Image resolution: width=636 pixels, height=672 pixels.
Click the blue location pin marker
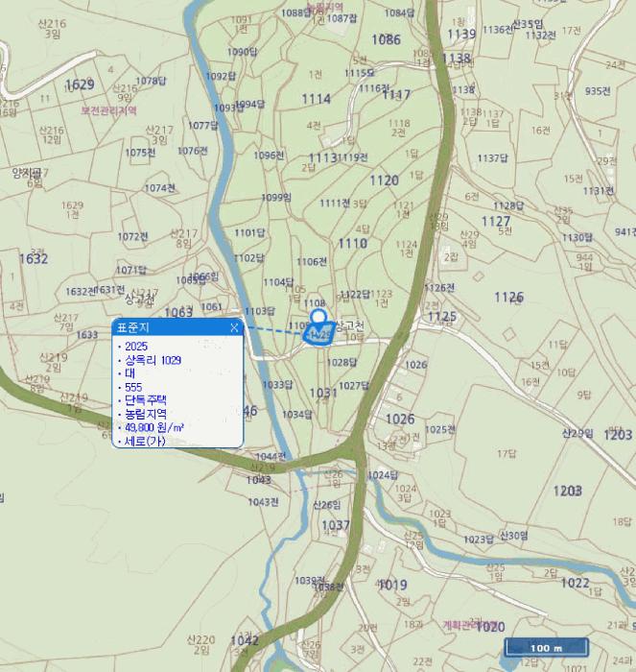318,316
